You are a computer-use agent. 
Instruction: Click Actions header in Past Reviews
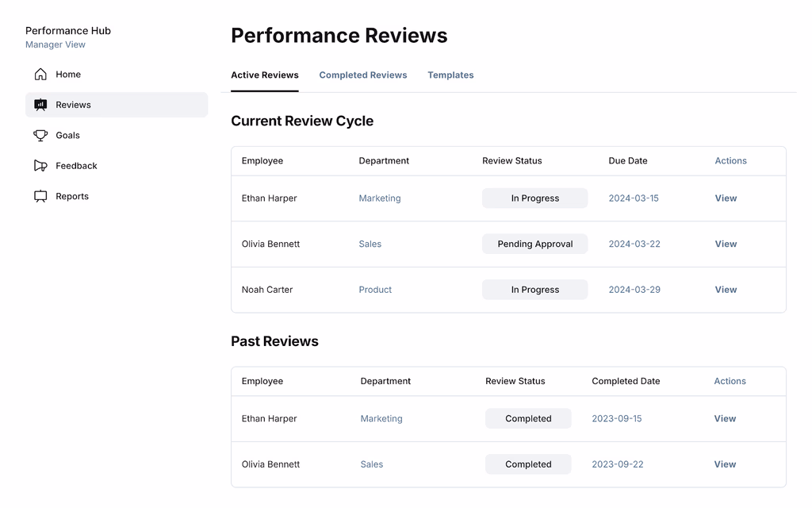[730, 381]
